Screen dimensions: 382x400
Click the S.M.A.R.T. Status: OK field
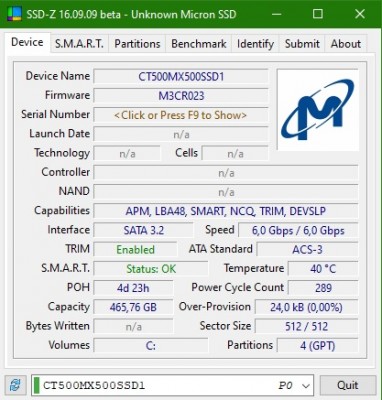[151, 269]
